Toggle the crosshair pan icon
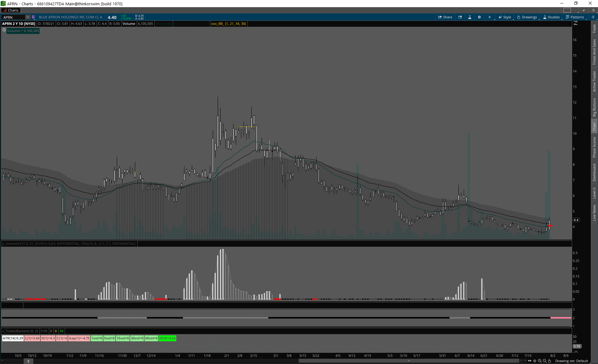The height and width of the screenshot is (364, 598). pyautogui.click(x=535, y=361)
